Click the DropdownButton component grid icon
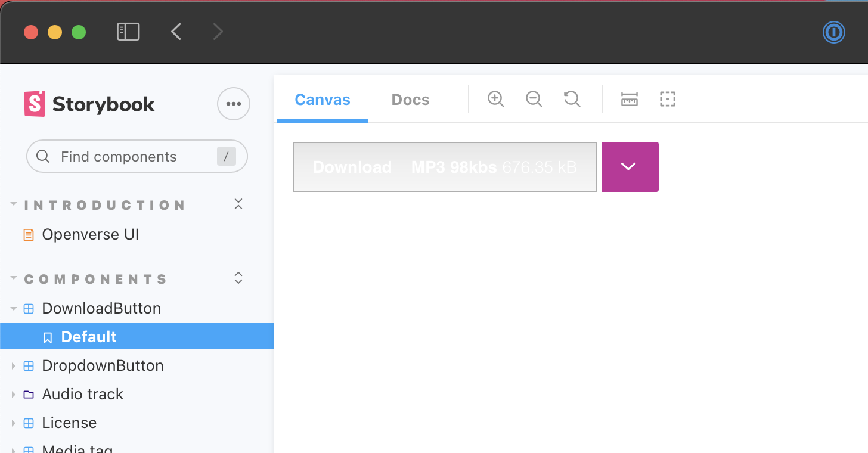This screenshot has width=868, height=453. point(29,366)
